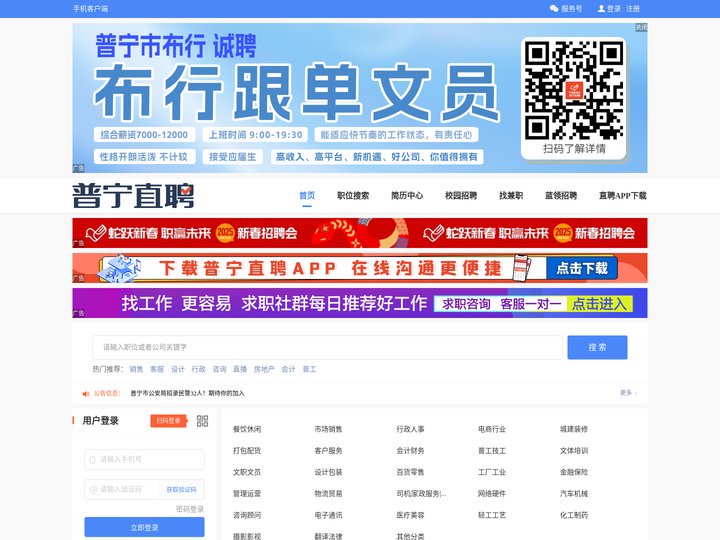This screenshot has height=540, width=720.
Task: Go to 职位搜索 page
Action: click(353, 196)
